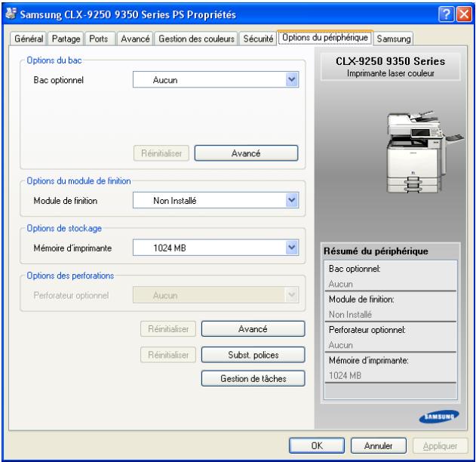This screenshot has height=462, width=476.
Task: Click Réinitialiser in Options du bac
Action: (161, 153)
